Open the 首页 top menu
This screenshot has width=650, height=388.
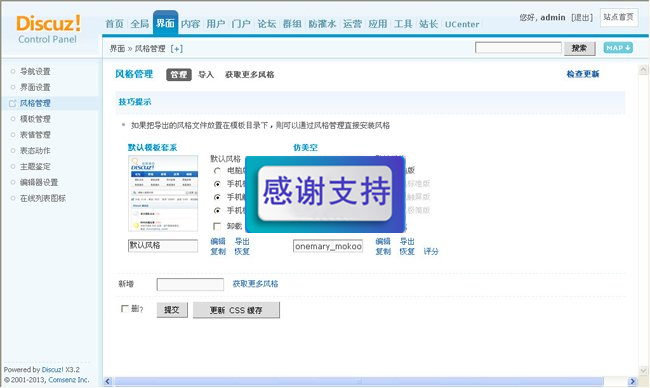click(x=114, y=24)
